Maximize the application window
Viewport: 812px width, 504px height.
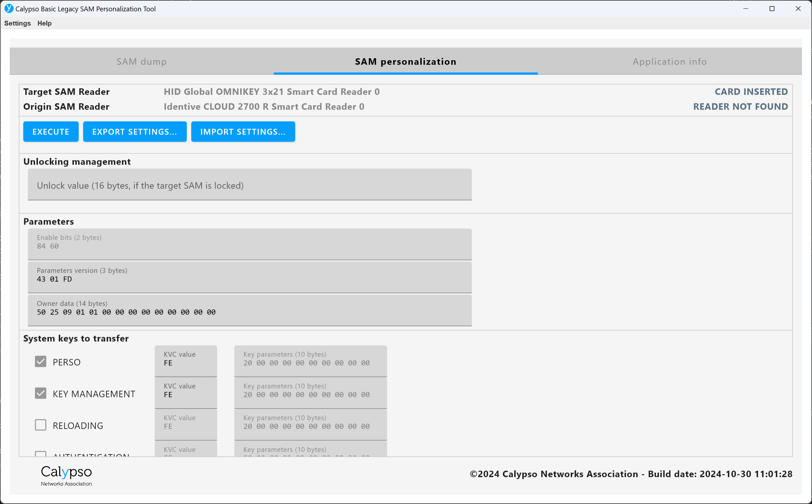click(772, 9)
